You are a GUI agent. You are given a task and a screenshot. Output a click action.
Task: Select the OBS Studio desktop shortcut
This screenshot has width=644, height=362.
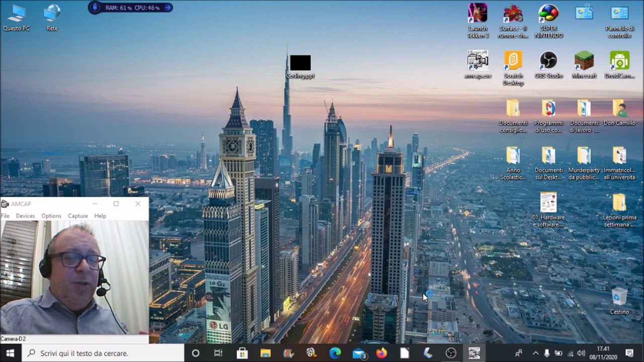coord(548,64)
